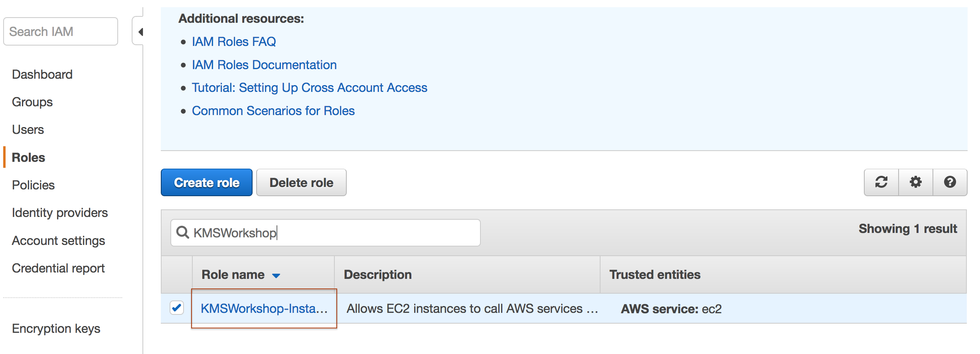Click the magnifier icon in role search
This screenshot has height=354, width=980.
[182, 232]
